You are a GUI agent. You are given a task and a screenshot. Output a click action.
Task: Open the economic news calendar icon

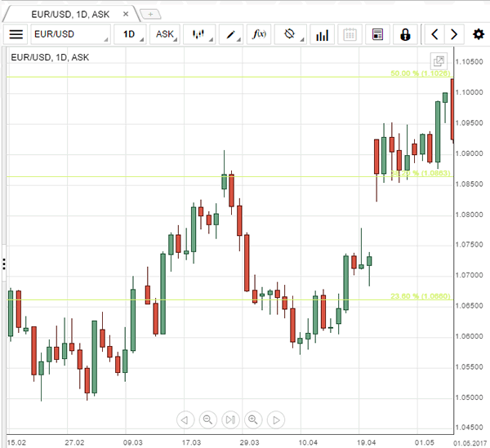(377, 34)
